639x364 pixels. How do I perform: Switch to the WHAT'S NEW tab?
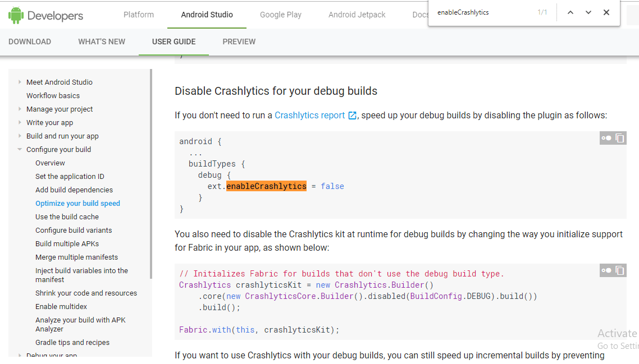[102, 42]
